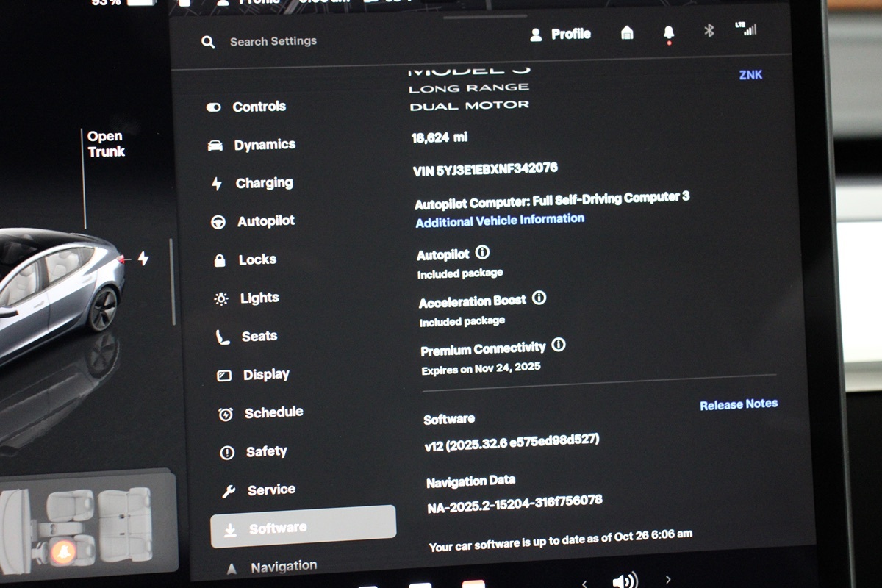Image resolution: width=882 pixels, height=588 pixels.
Task: Click the Autopilot info icon
Action: pos(482,253)
